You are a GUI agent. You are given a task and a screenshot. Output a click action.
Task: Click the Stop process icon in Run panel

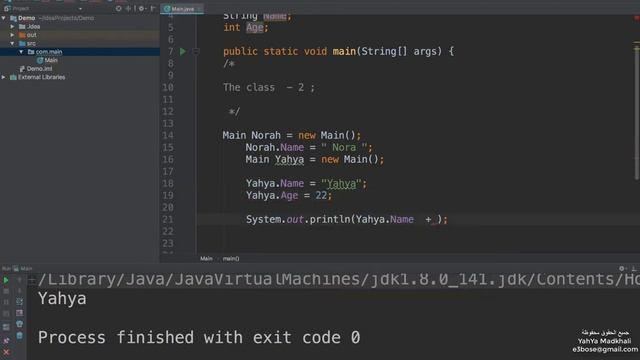point(6,291)
